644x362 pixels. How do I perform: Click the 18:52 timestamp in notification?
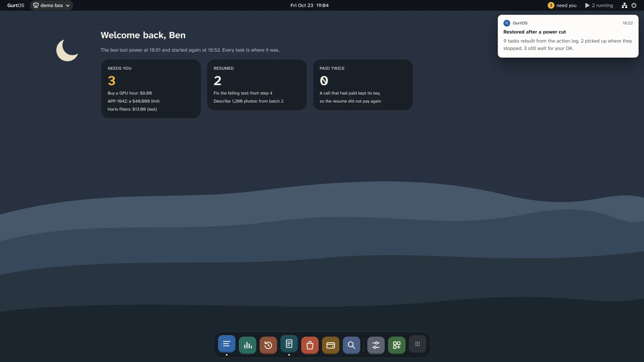(x=628, y=23)
